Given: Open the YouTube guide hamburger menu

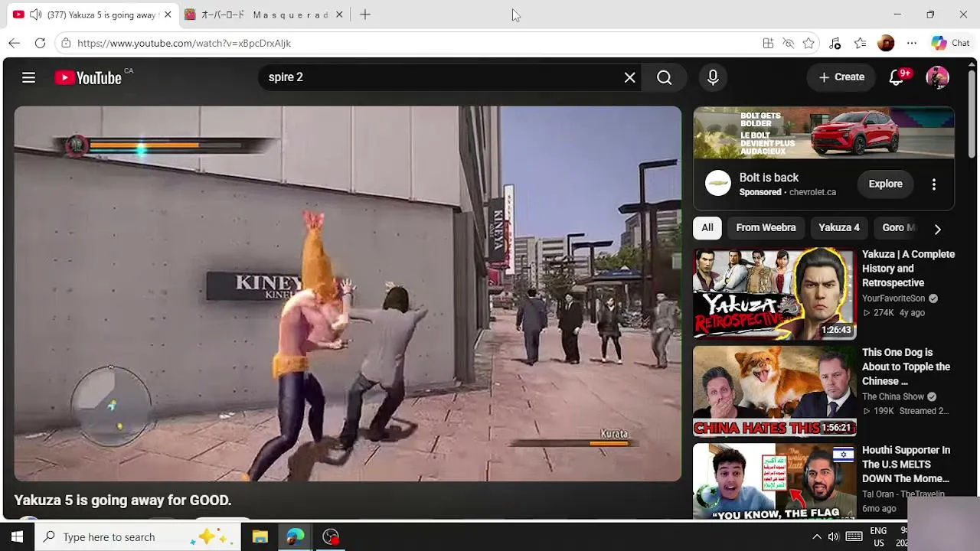Looking at the screenshot, I should click(x=28, y=77).
